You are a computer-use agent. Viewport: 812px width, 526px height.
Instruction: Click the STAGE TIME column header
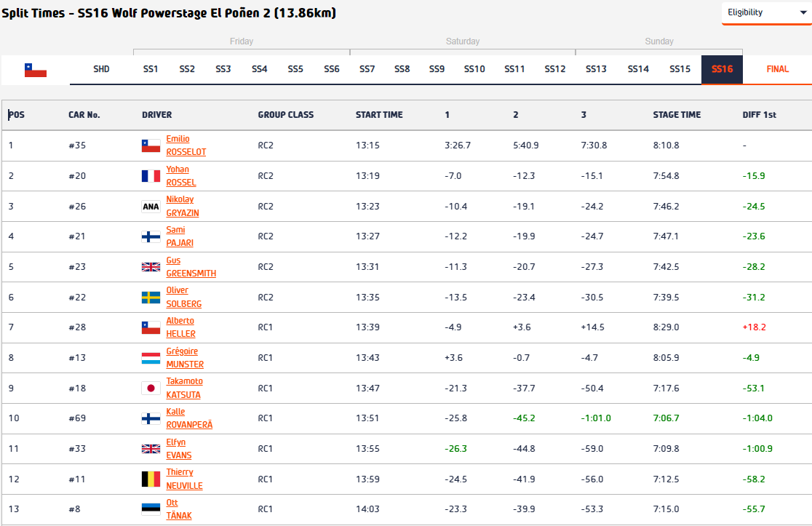pyautogui.click(x=677, y=115)
